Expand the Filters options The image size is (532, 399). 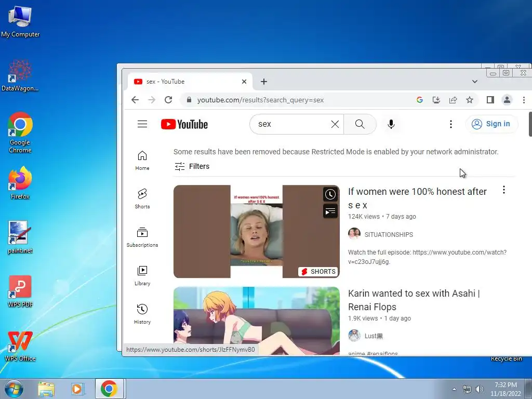click(x=192, y=166)
